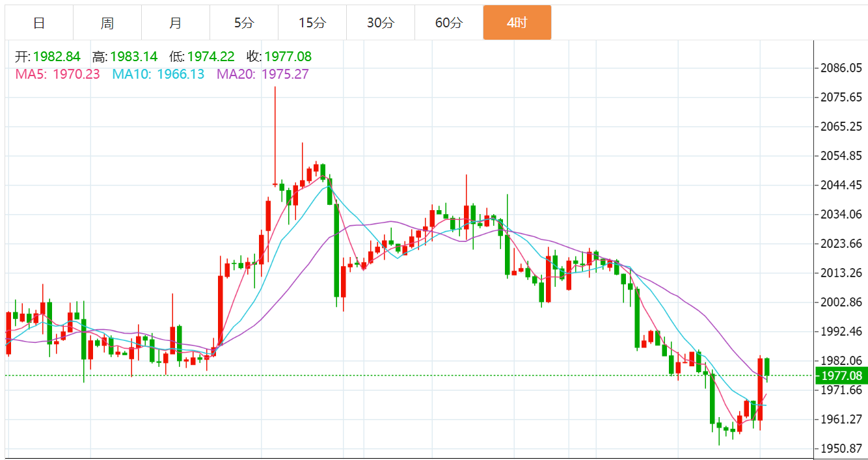
Task: Select the 5分 timeframe tab
Action: pos(244,23)
